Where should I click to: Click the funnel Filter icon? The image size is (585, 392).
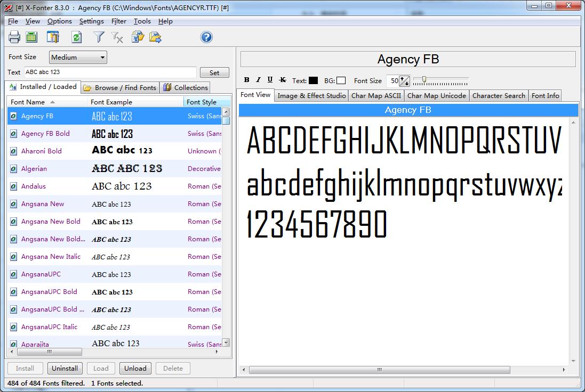(x=99, y=37)
